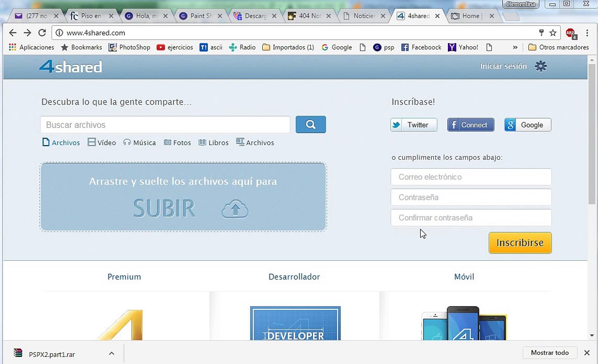Select the first Archivos filter with page icon
The width and height of the screenshot is (598, 364).
[61, 143]
